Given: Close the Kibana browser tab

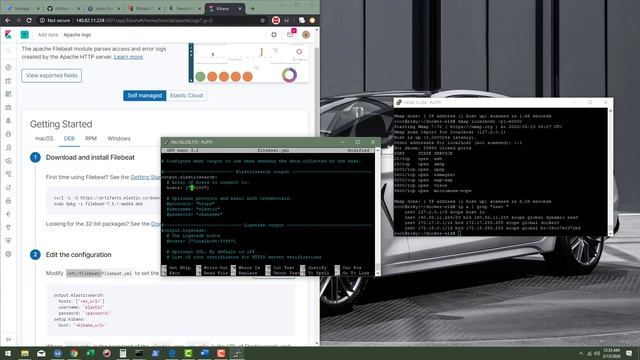Looking at the screenshot, I should coord(240,9).
